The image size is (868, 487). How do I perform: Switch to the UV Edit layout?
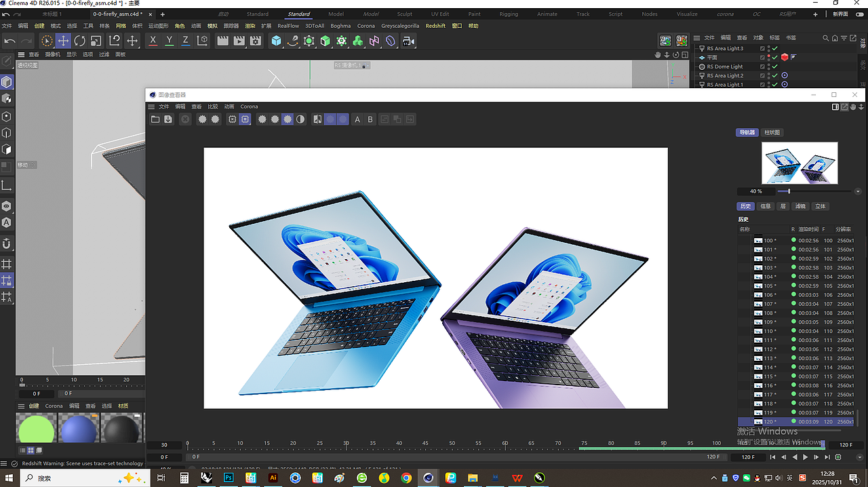(x=440, y=14)
